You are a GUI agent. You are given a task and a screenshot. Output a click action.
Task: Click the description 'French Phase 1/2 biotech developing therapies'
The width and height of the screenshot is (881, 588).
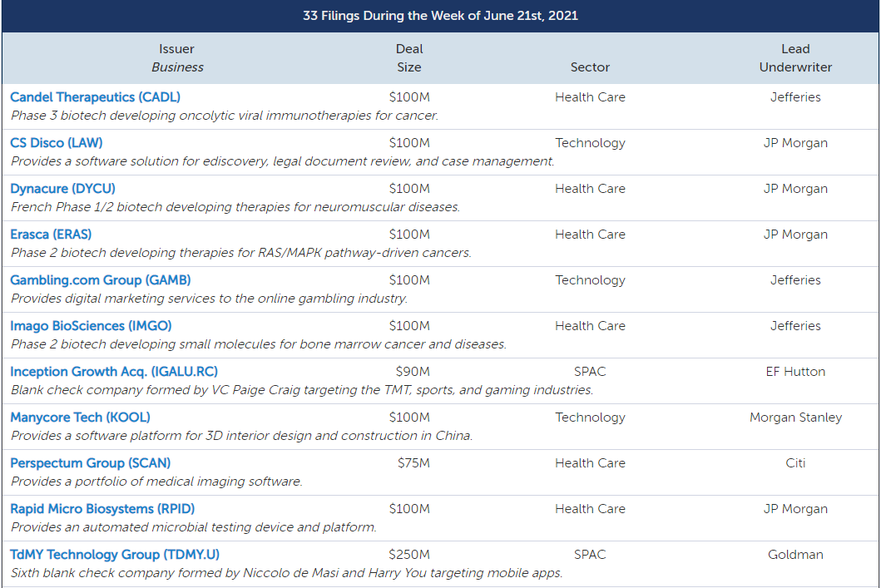click(x=235, y=207)
